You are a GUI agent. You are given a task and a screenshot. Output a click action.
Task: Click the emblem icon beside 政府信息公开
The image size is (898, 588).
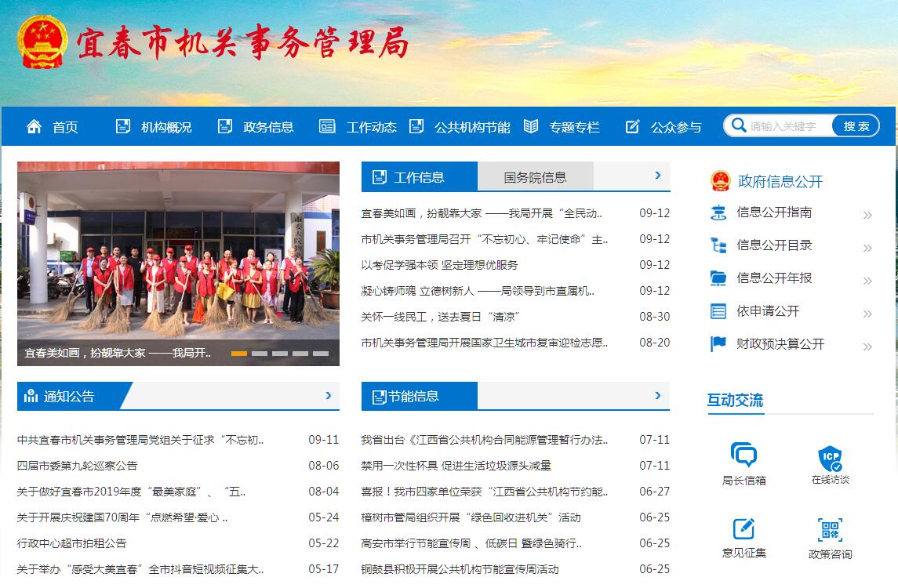tap(721, 180)
